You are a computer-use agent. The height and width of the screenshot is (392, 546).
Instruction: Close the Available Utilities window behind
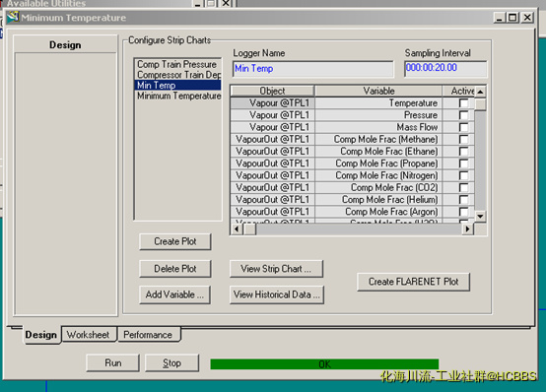pyautogui.click(x=226, y=3)
